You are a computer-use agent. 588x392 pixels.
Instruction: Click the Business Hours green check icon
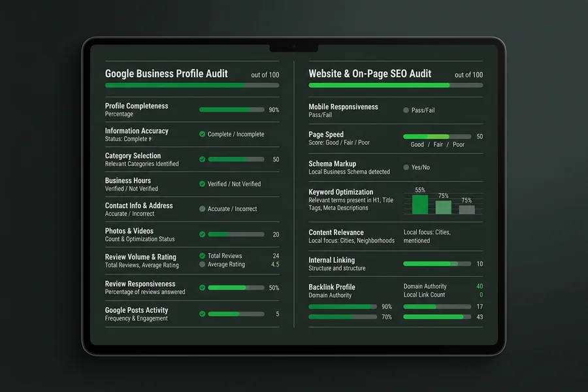click(x=202, y=184)
